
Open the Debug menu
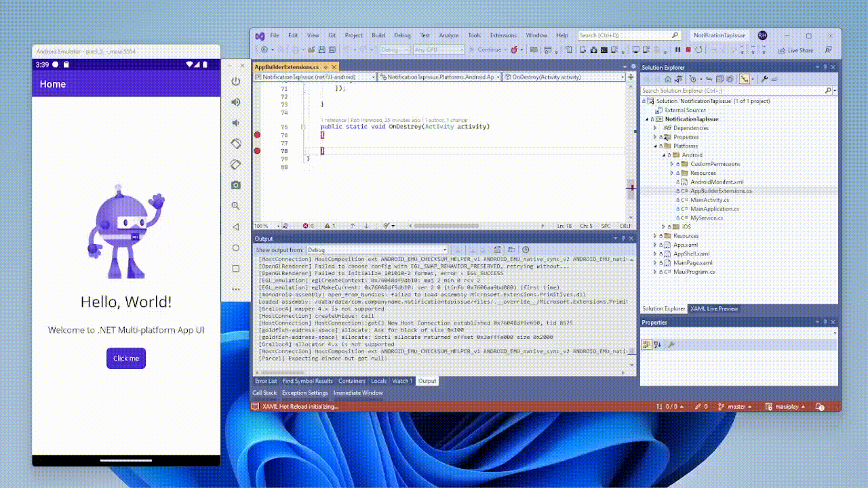pyautogui.click(x=402, y=35)
